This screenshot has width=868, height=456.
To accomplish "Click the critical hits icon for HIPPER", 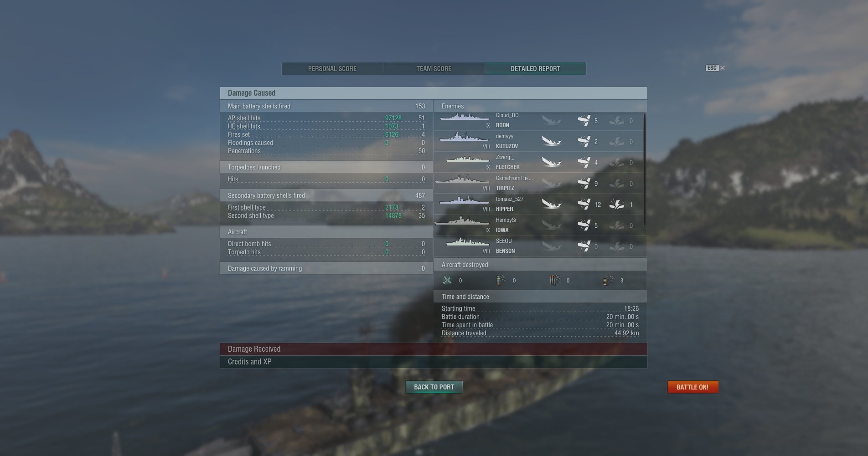I will pos(617,204).
